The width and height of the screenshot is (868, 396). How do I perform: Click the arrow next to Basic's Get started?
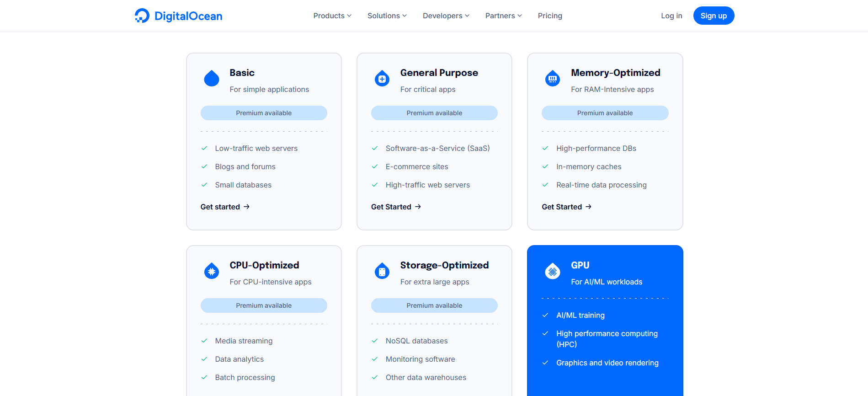click(247, 207)
